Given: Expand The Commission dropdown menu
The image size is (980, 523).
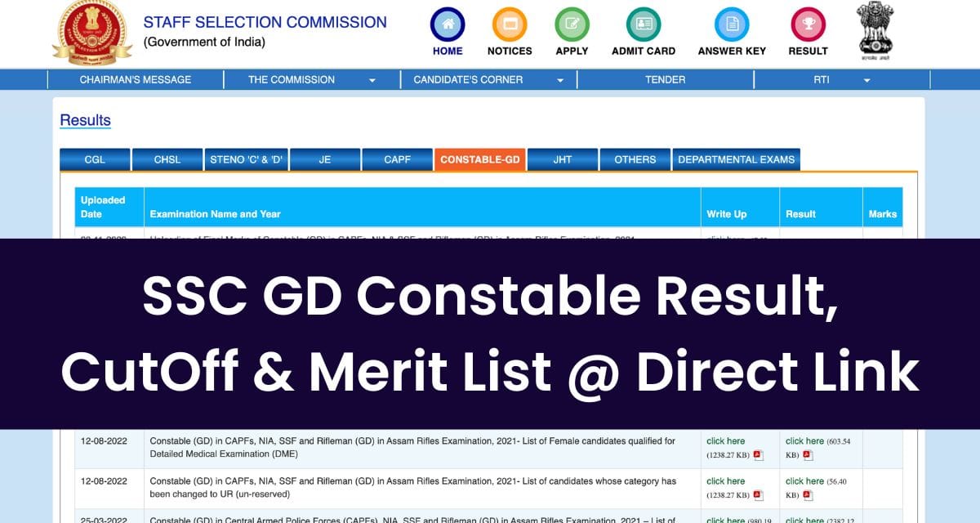Looking at the screenshot, I should tap(372, 80).
